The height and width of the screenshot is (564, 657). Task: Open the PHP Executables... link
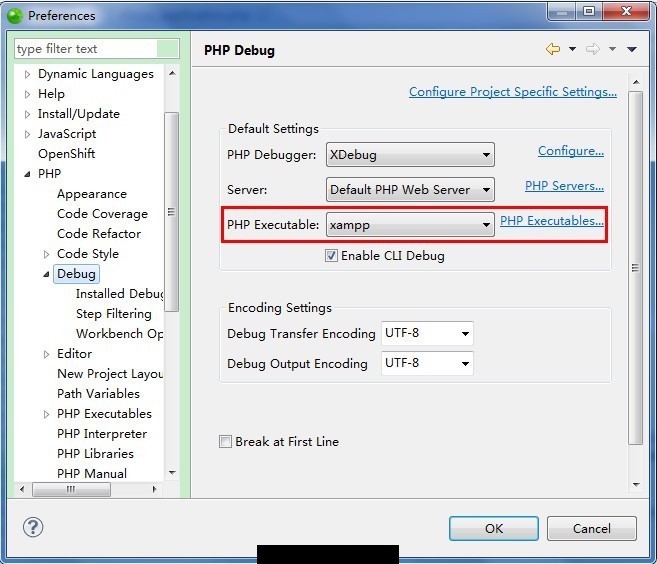click(x=552, y=221)
